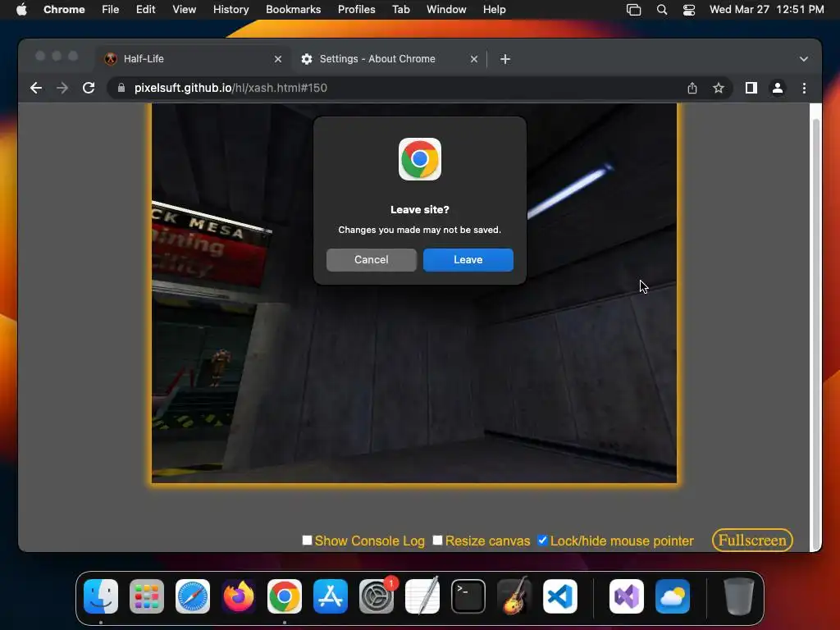This screenshot has height=630, width=840.
Task: Click the lock site info icon
Action: [x=121, y=88]
